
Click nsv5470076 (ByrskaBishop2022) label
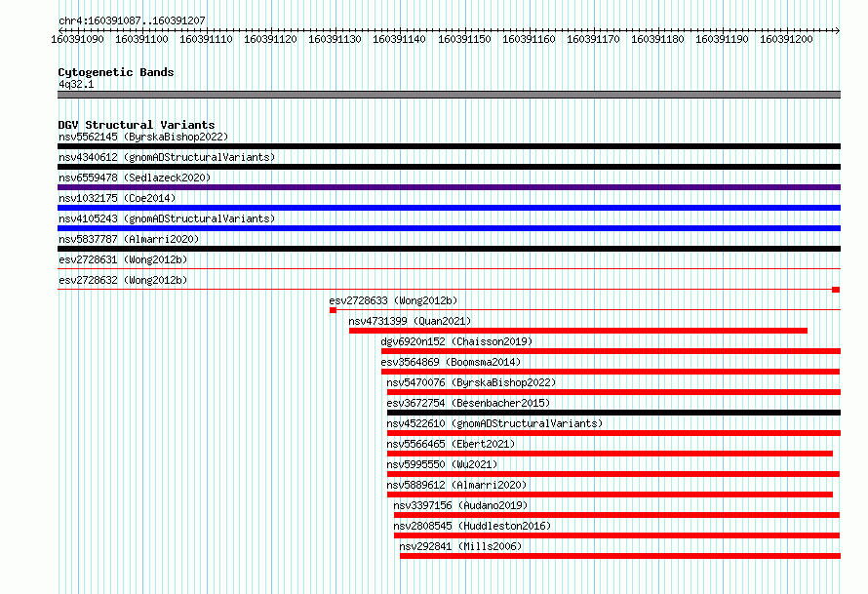[x=471, y=382]
